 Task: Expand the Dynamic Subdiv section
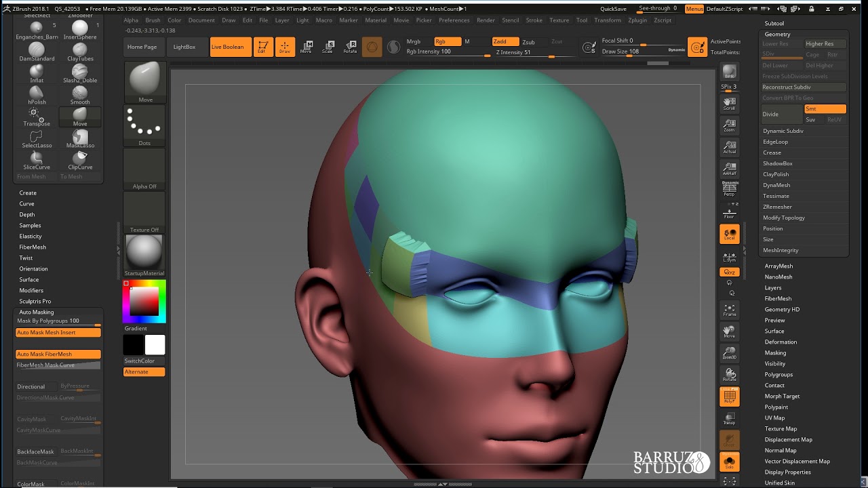click(783, 131)
